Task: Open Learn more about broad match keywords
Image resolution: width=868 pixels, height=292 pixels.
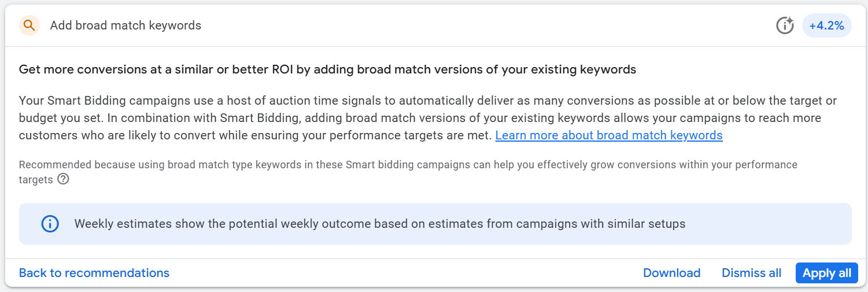Action: [x=609, y=135]
